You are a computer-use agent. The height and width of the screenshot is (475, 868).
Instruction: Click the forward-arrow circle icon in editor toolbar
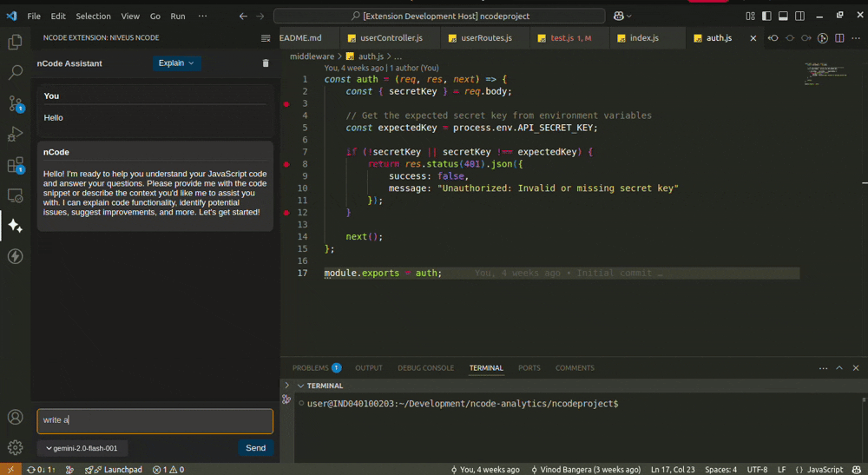click(806, 38)
